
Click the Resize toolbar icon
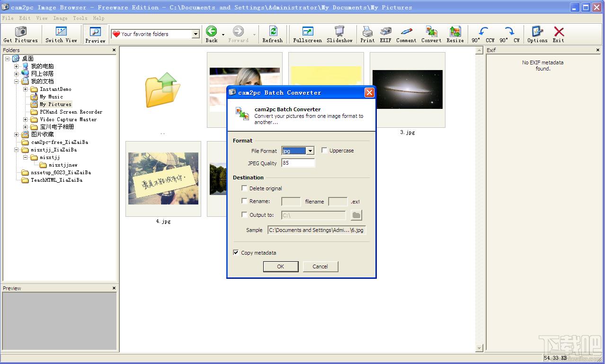coord(455,31)
